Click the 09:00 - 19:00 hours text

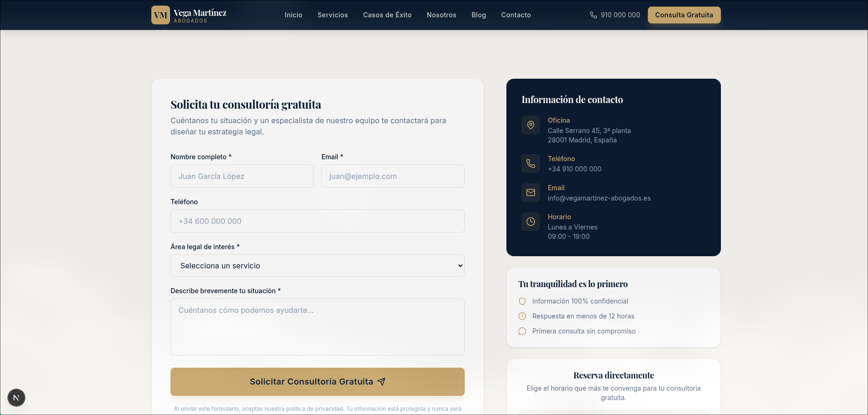569,237
